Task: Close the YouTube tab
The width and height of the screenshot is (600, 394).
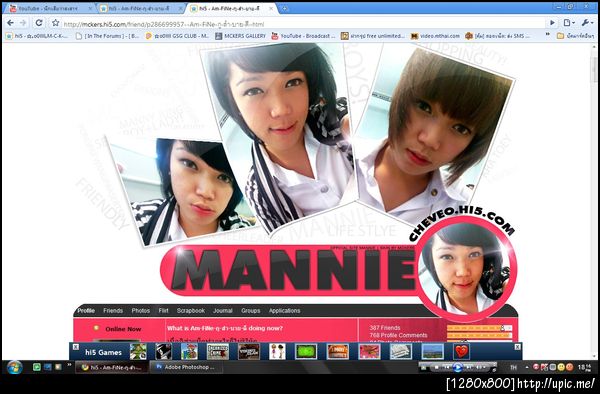Action: 91,8
